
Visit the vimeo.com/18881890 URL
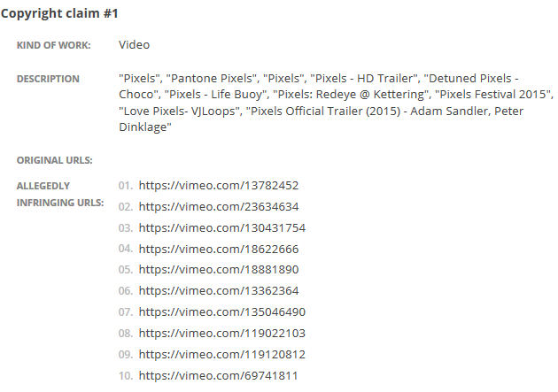point(218,270)
